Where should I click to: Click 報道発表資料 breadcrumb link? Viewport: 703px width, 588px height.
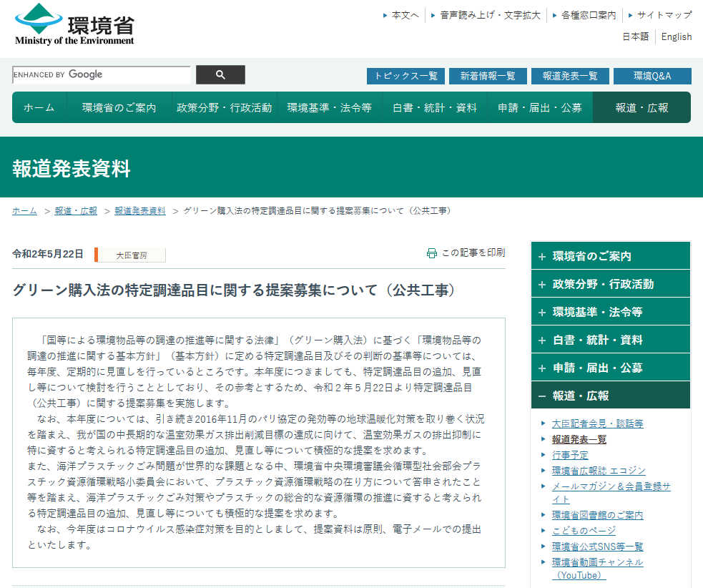click(x=139, y=211)
